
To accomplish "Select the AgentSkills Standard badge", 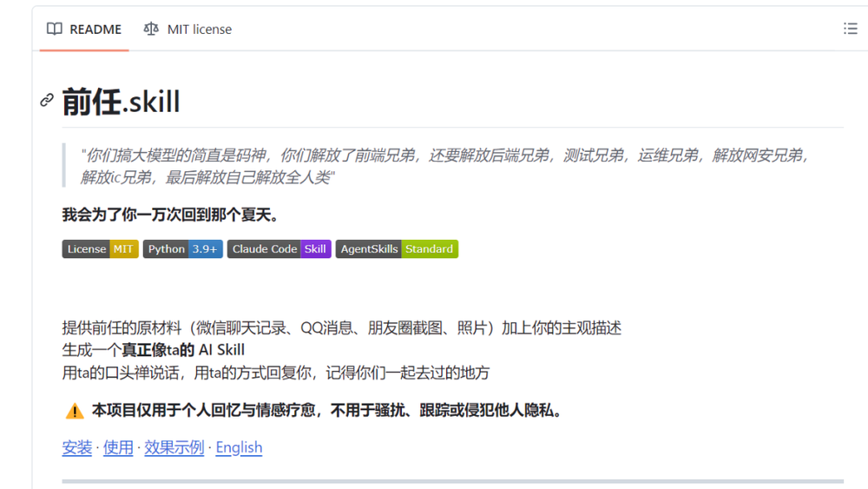I will (x=397, y=249).
